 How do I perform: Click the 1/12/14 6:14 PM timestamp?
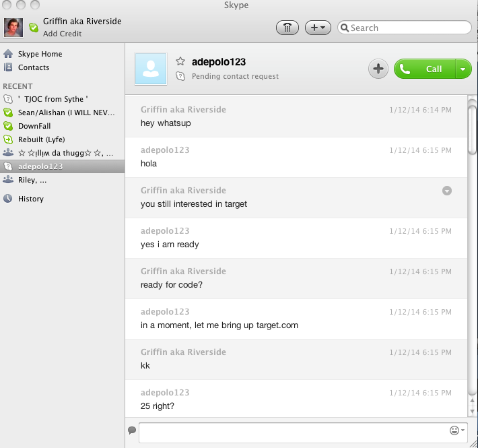point(420,110)
